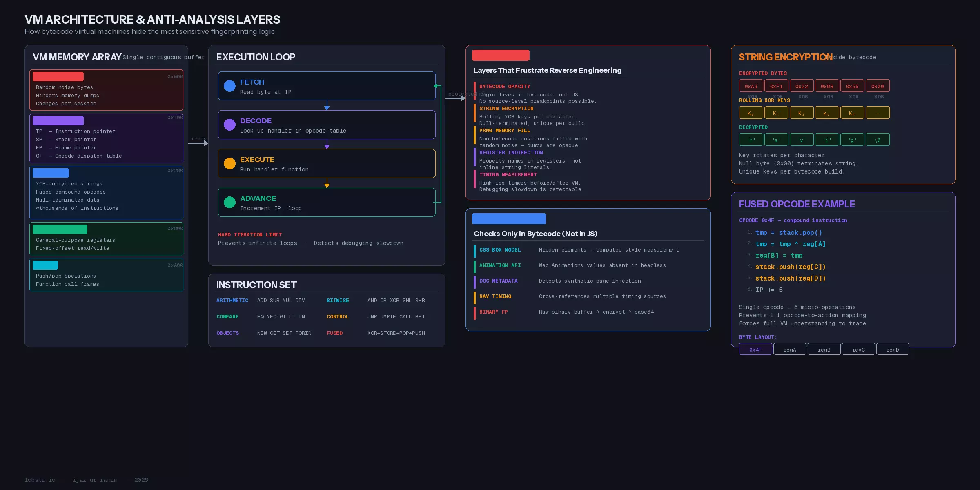The image size is (980, 490).
Task: Select the CSS BOX MODEL check row
Action: pos(500,250)
